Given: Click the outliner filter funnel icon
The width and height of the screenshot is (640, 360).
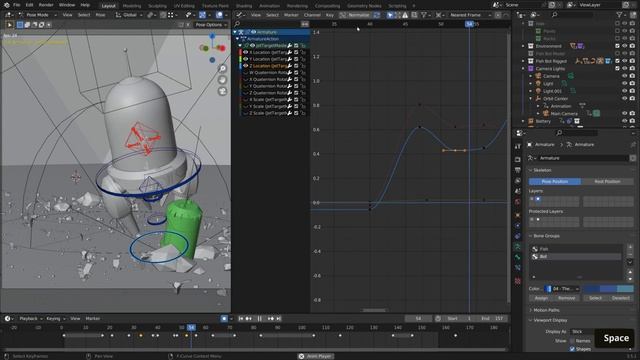Looking at the screenshot, I should [619, 15].
